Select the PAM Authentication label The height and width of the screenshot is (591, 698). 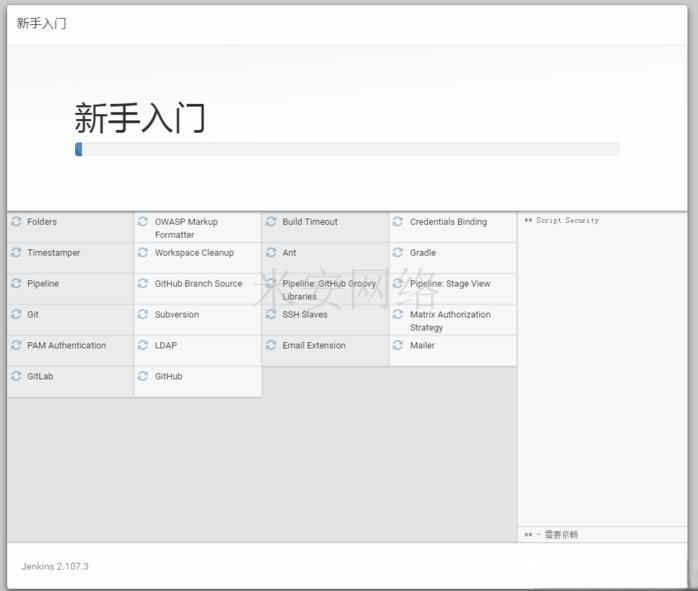(67, 345)
